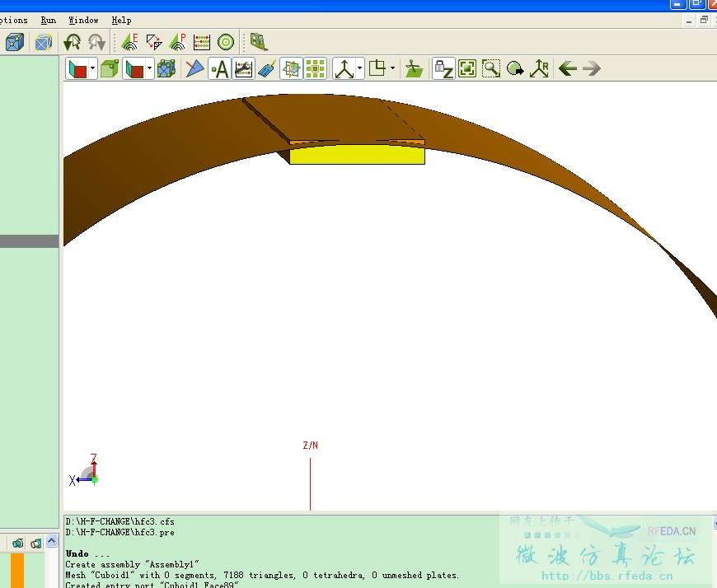Restore the inner document window
The height and width of the screenshot is (588, 717).
pyautogui.click(x=704, y=21)
